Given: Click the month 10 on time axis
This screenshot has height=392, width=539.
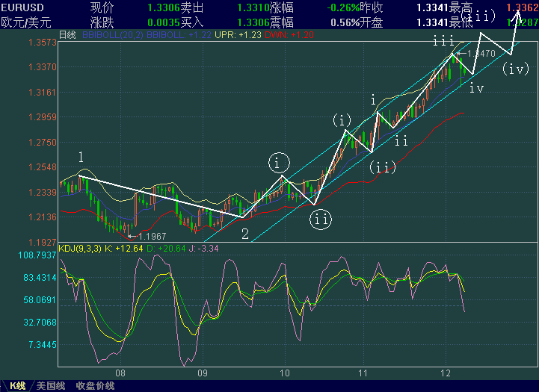Looking at the screenshot, I should [x=285, y=373].
